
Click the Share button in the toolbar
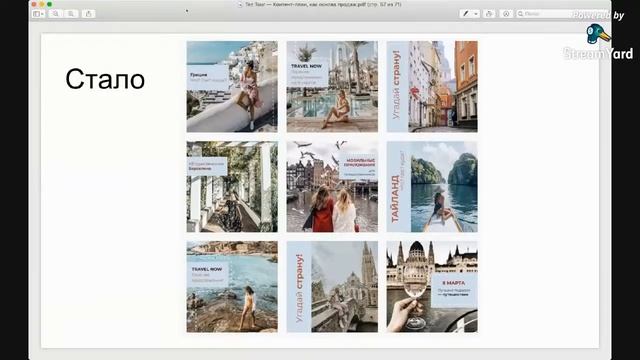click(x=88, y=14)
